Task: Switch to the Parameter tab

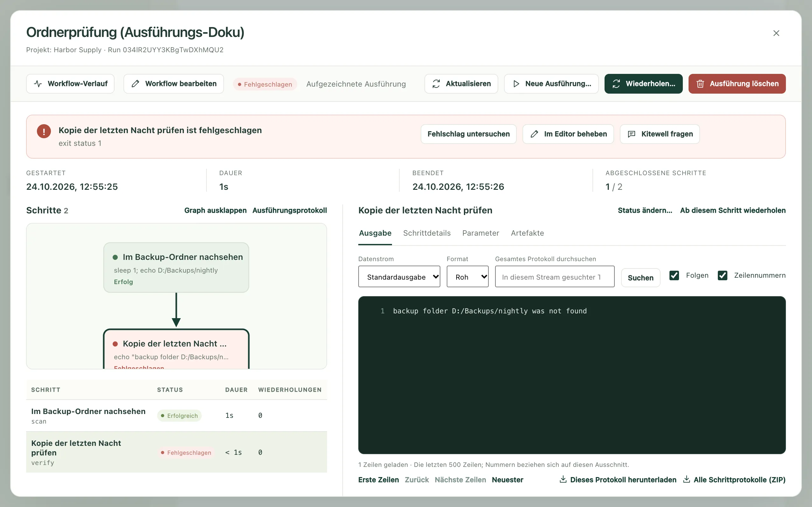Action: [480, 233]
